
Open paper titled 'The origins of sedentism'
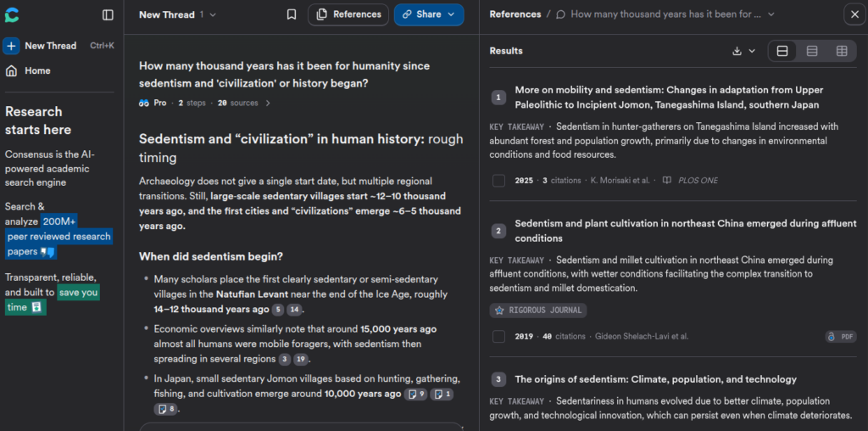(x=655, y=379)
